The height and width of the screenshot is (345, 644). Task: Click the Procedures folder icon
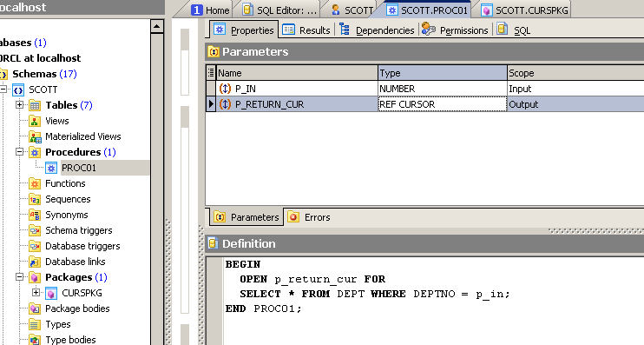35,152
